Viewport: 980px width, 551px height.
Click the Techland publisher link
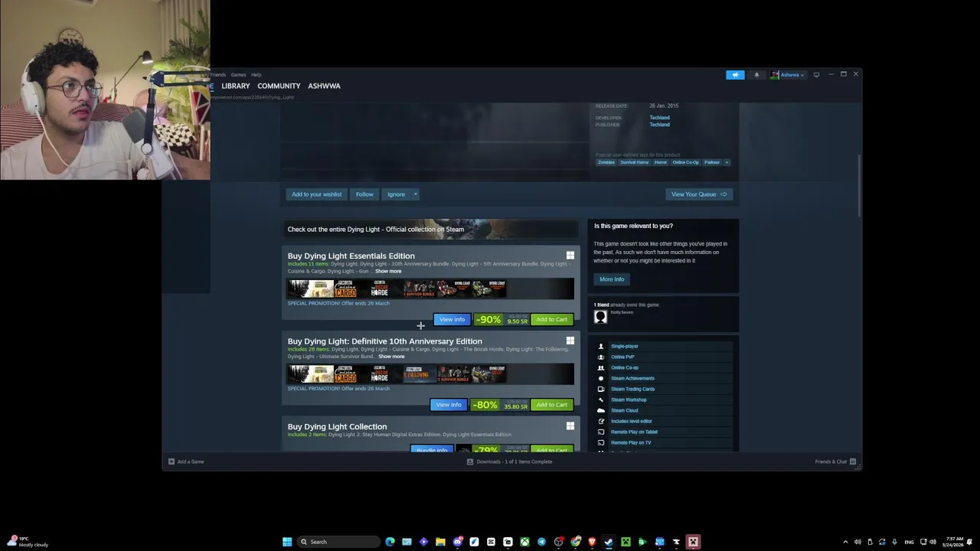pos(659,125)
